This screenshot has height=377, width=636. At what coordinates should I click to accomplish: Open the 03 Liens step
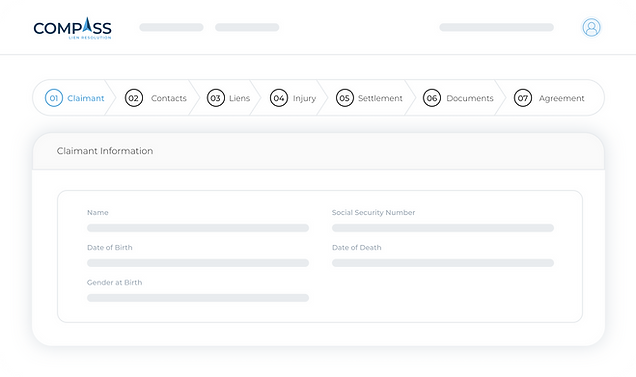(228, 98)
